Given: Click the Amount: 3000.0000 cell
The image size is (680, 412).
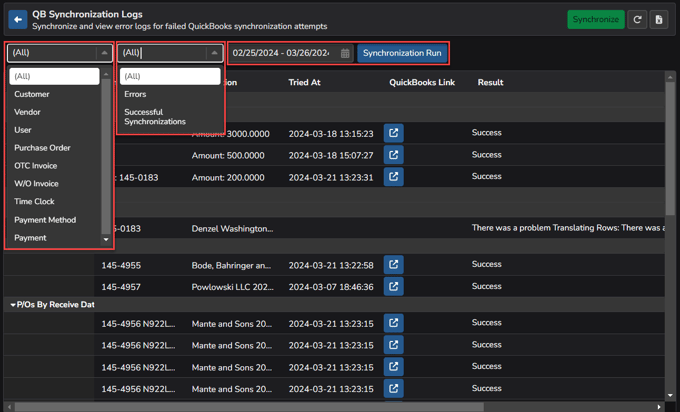Looking at the screenshot, I should [230, 134].
